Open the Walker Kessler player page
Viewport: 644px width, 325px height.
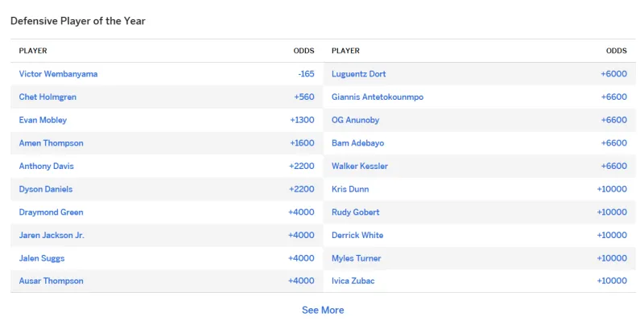pyautogui.click(x=359, y=166)
